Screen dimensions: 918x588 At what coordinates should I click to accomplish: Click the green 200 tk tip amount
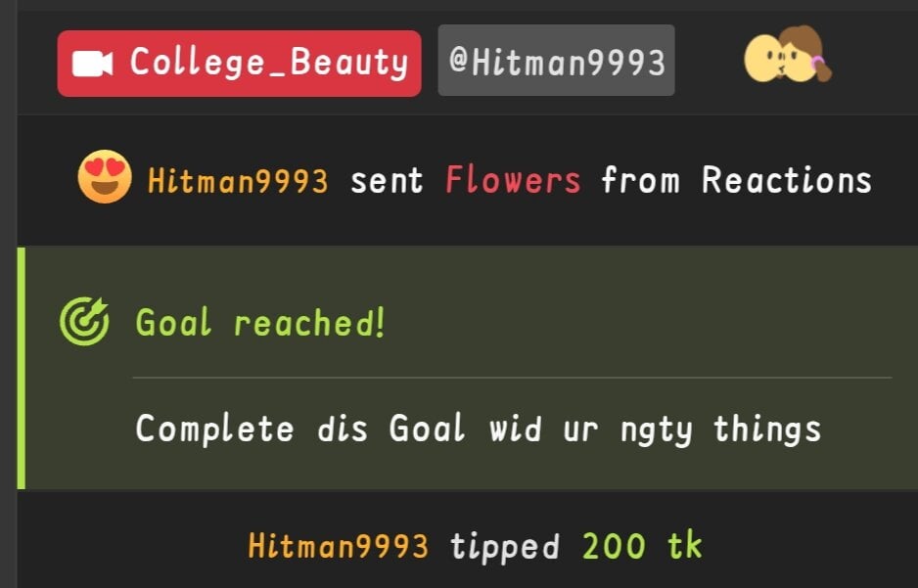[642, 546]
